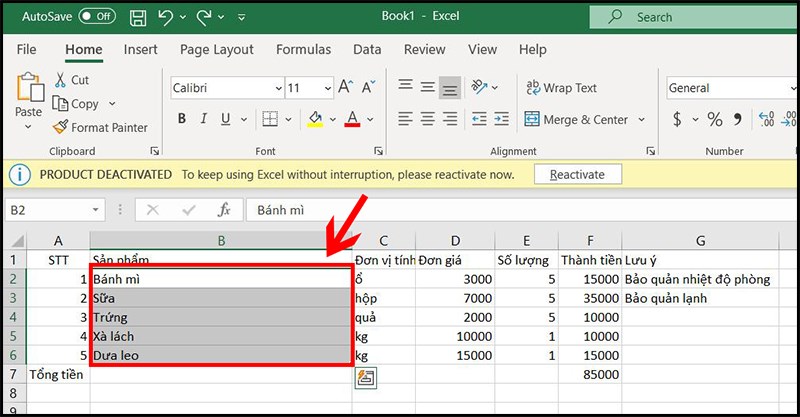
Task: Click the Increase Font Size icon
Action: [345, 87]
